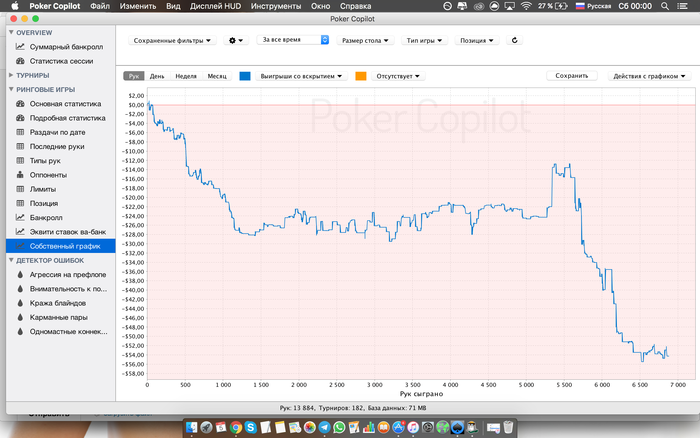Open the Оппоненты section
This screenshot has width=700, height=438.
pos(50,174)
